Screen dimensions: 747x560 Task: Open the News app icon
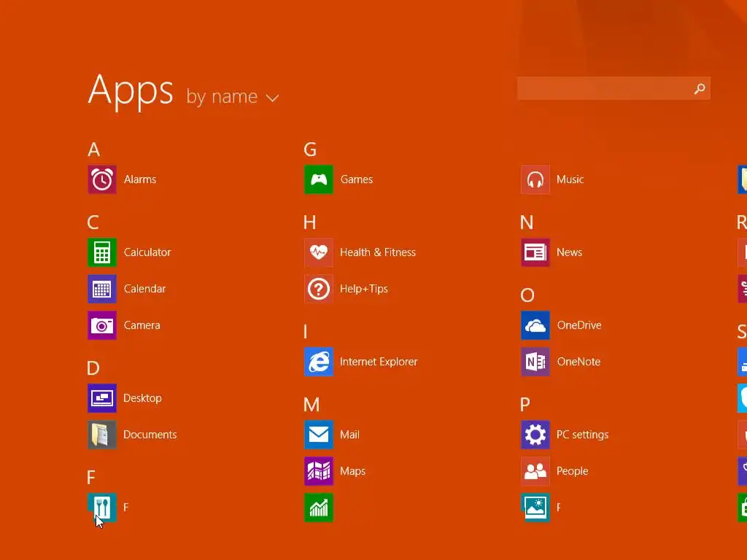tap(535, 252)
